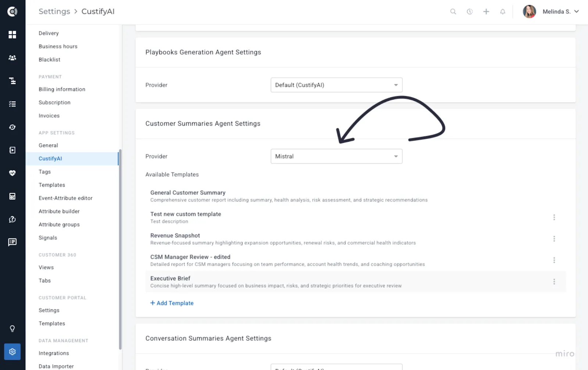588x370 pixels.
Task: Open the tasks checklist icon in sidebar
Action: click(12, 104)
